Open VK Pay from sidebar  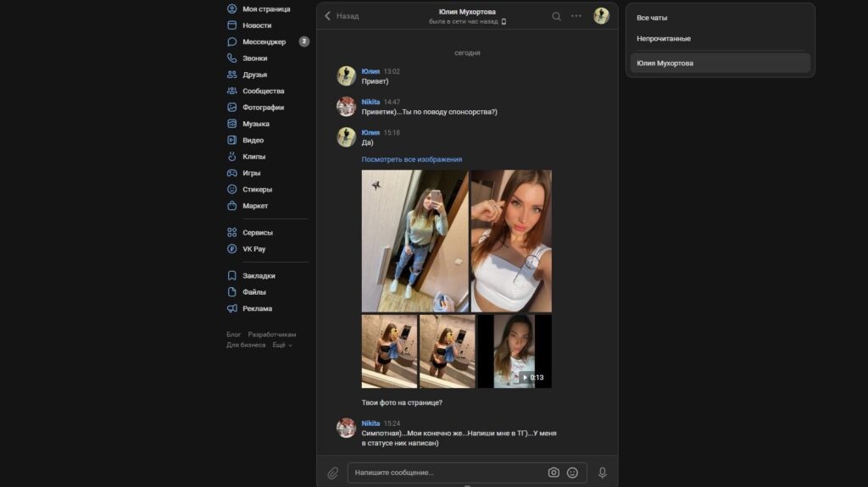[x=253, y=249]
